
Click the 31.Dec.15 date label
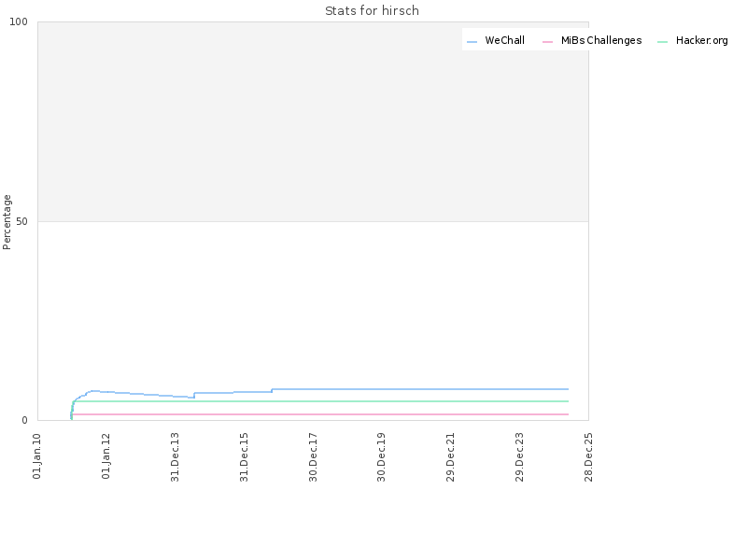(x=244, y=456)
